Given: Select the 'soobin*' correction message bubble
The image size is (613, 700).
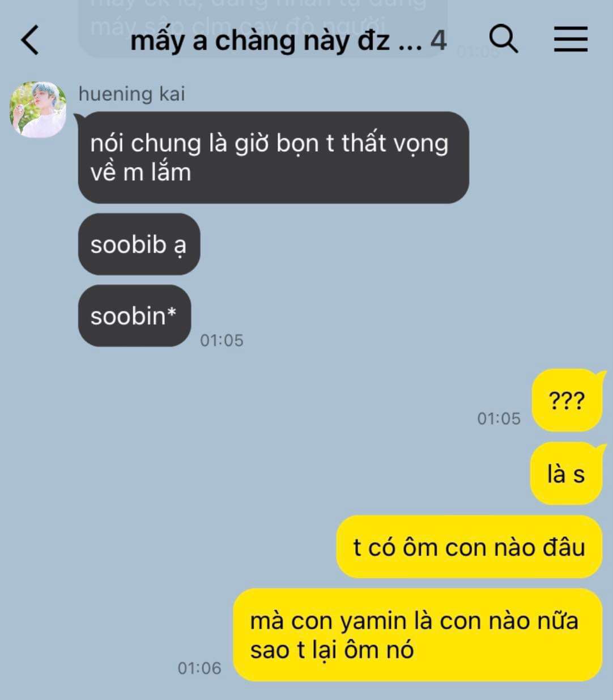Looking at the screenshot, I should tap(134, 315).
